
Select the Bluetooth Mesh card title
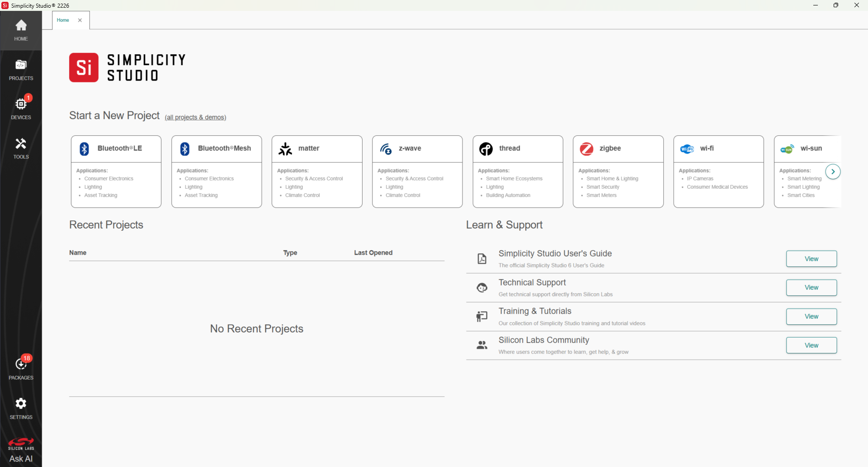(224, 148)
